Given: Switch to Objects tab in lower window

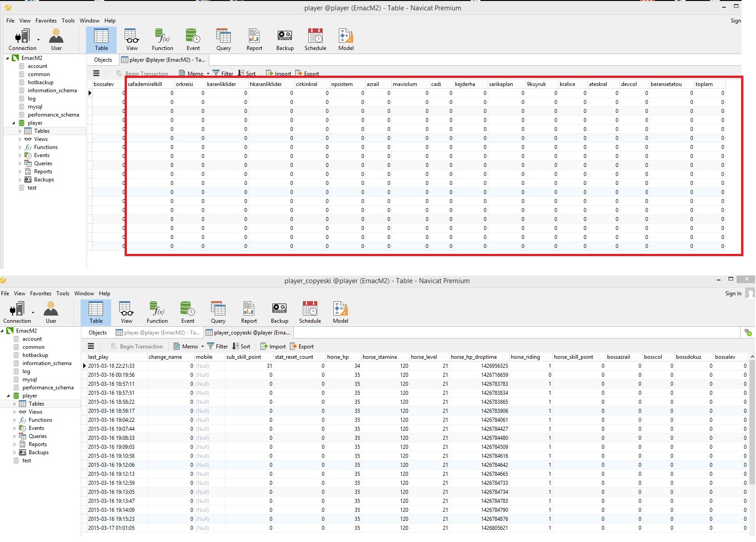Looking at the screenshot, I should [98, 333].
